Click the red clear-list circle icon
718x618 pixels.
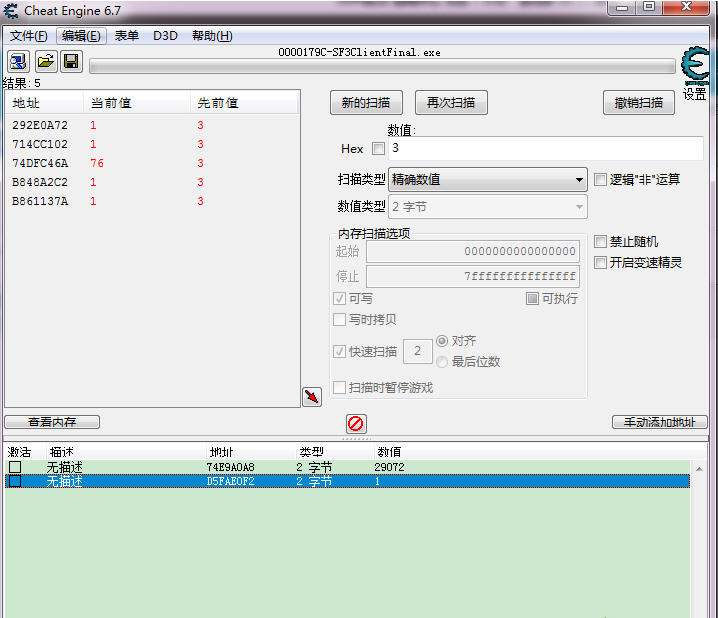pos(356,423)
